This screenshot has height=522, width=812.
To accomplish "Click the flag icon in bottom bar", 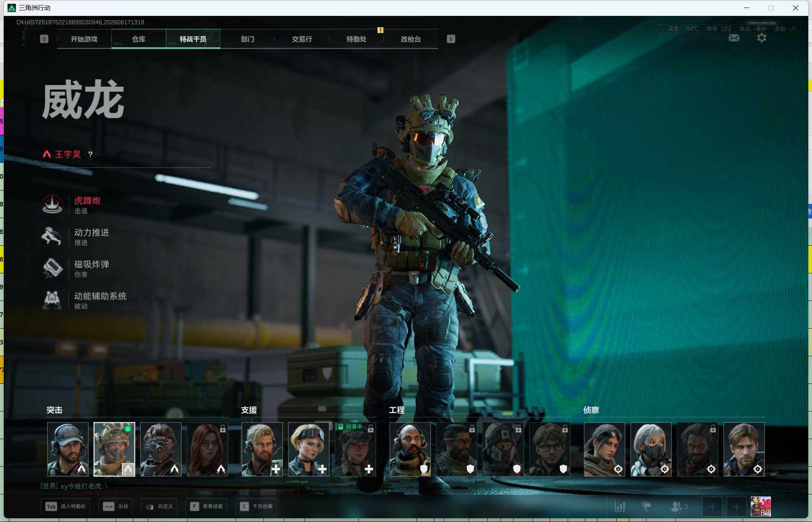I will (646, 507).
